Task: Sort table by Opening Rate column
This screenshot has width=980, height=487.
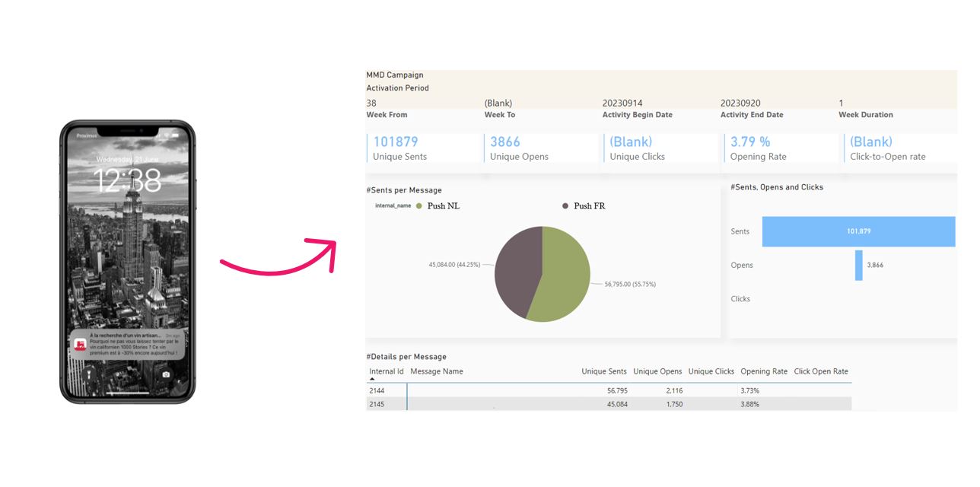Action: (x=764, y=371)
